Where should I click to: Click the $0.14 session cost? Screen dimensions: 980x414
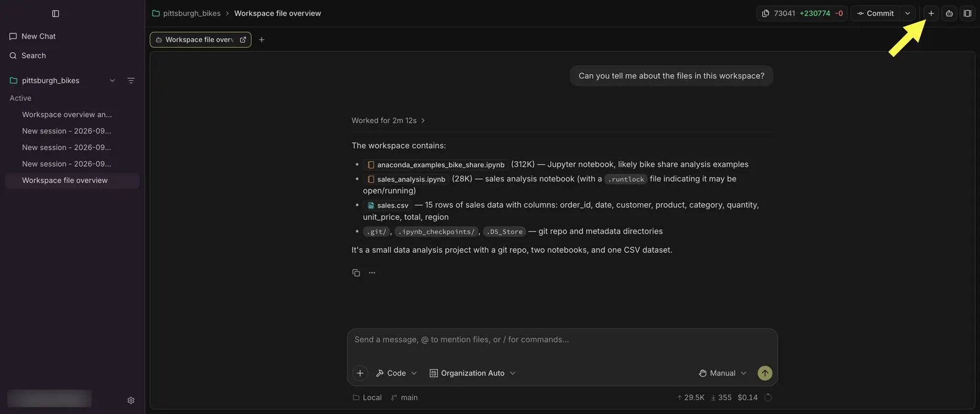(x=747, y=397)
